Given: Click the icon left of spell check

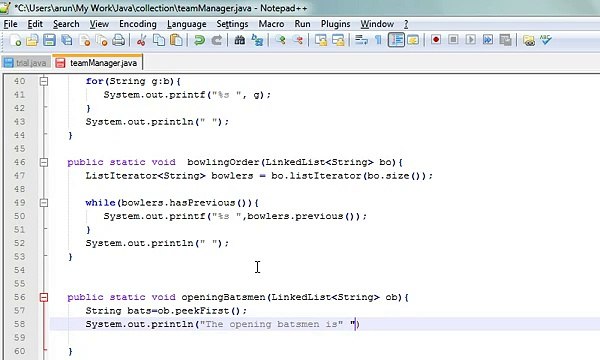Looking at the screenshot, I should tap(529, 40).
